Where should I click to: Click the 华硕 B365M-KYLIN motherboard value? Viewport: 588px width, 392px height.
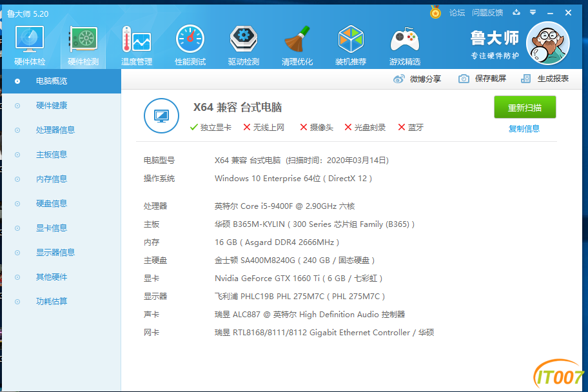(315, 224)
